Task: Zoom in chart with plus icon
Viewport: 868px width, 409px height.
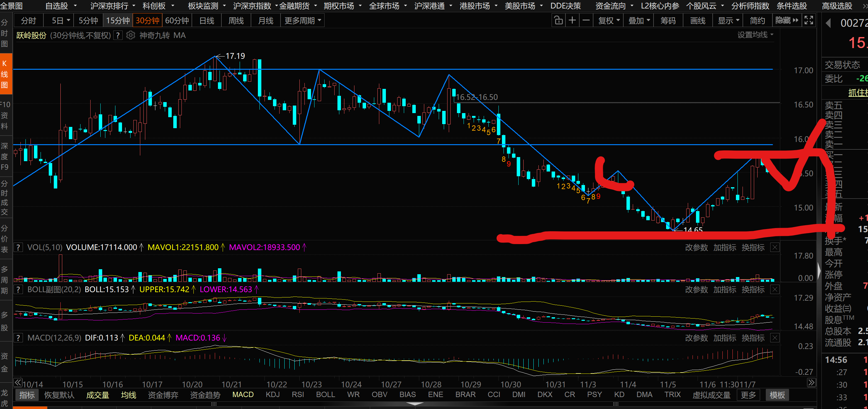Action: [x=572, y=20]
